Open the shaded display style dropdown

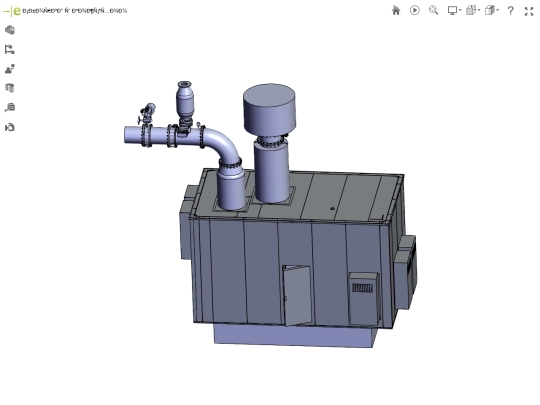pyautogui.click(x=491, y=10)
